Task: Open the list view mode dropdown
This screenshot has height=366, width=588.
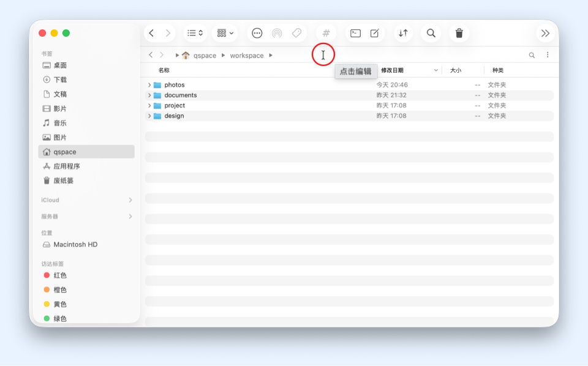Action: pyautogui.click(x=195, y=33)
